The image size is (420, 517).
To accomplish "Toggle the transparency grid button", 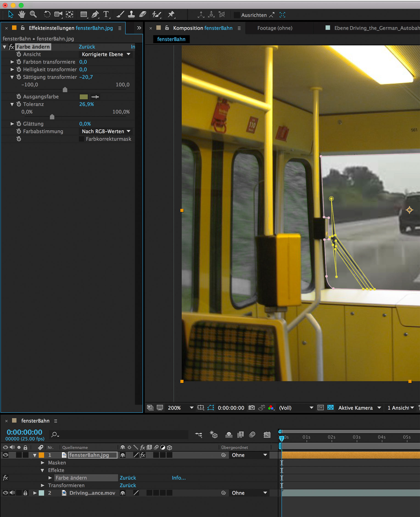I will [x=330, y=408].
